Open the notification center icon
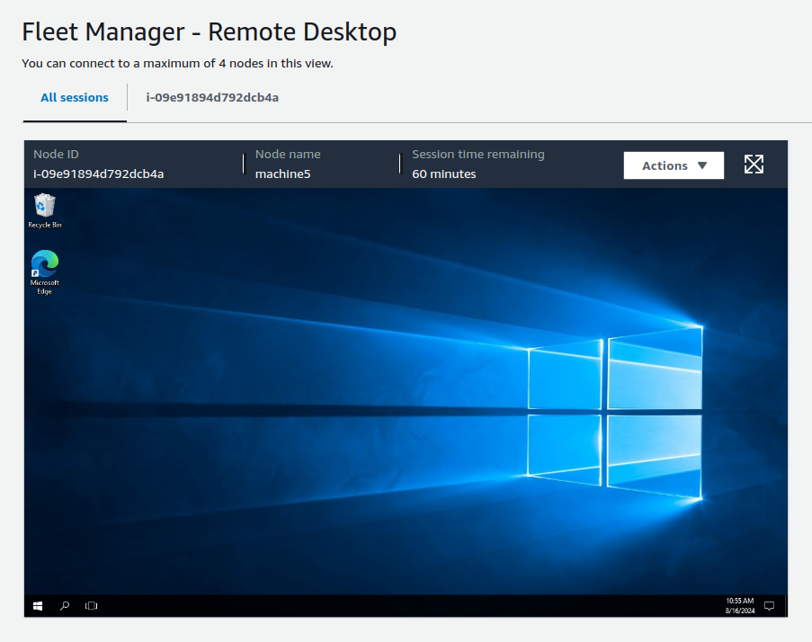Image resolution: width=812 pixels, height=642 pixels. coord(770,606)
